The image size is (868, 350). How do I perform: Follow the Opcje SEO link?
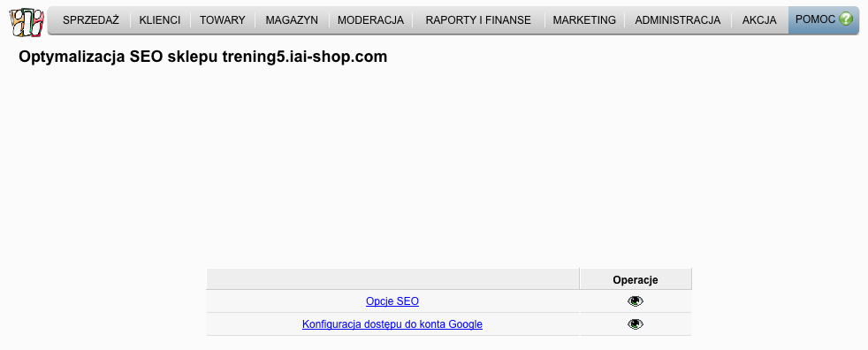(392, 301)
